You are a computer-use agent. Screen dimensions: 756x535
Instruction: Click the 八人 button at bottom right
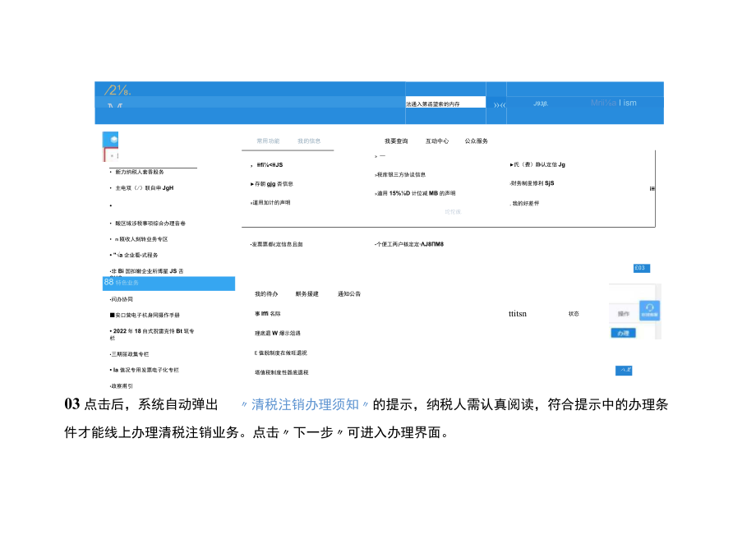(624, 371)
